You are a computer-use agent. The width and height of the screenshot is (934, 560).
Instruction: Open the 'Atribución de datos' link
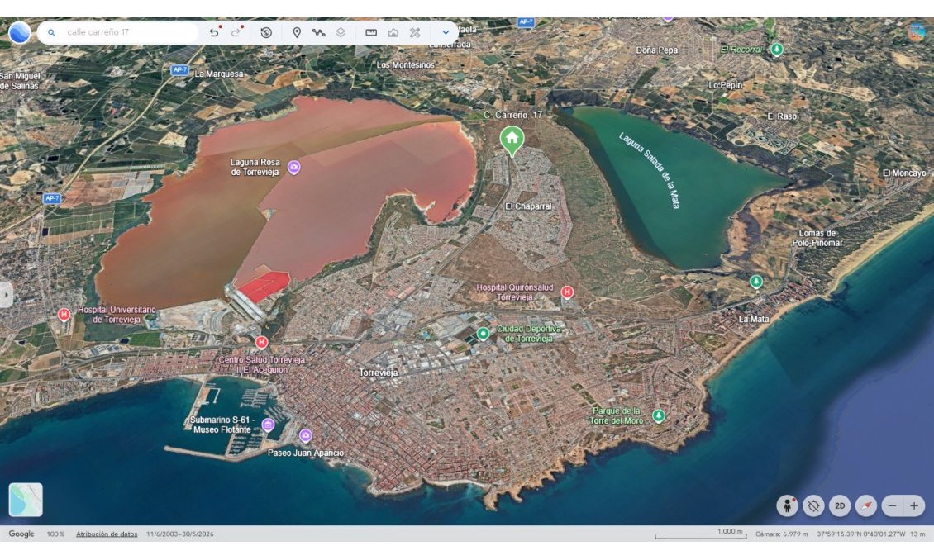107,534
